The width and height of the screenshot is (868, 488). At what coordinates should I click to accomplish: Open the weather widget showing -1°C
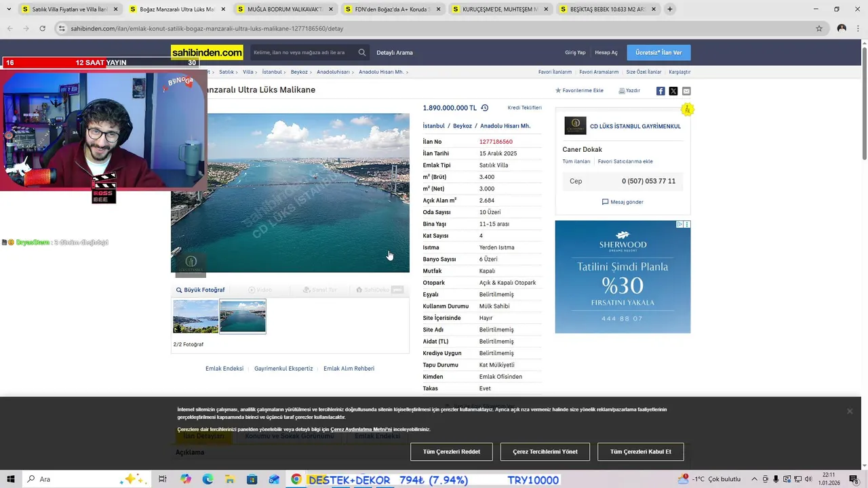point(710,479)
